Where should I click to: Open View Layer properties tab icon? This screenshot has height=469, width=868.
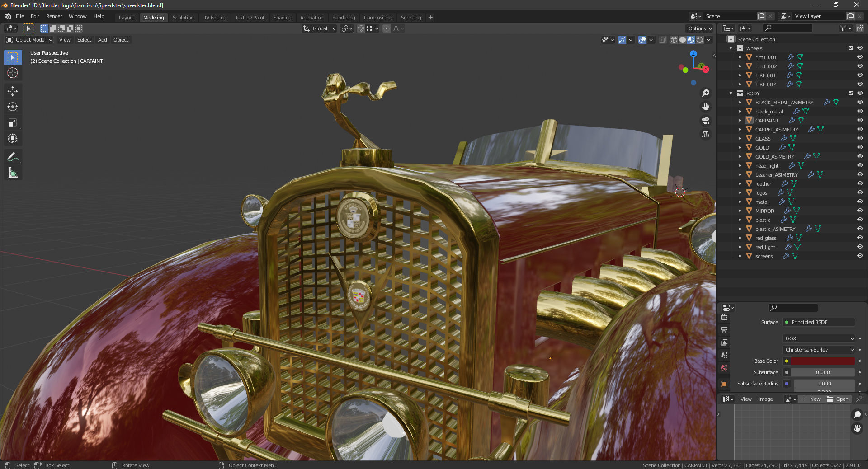click(x=724, y=343)
